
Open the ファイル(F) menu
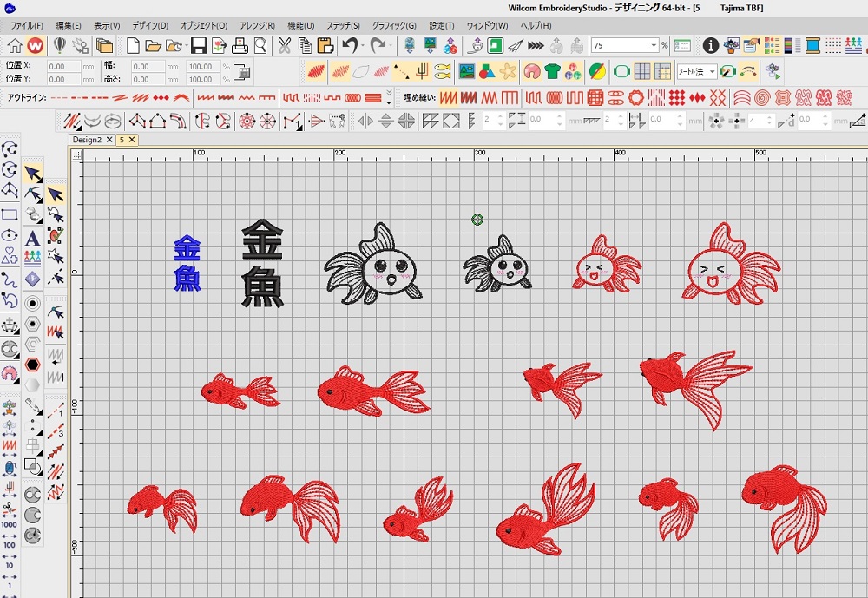pos(27,25)
